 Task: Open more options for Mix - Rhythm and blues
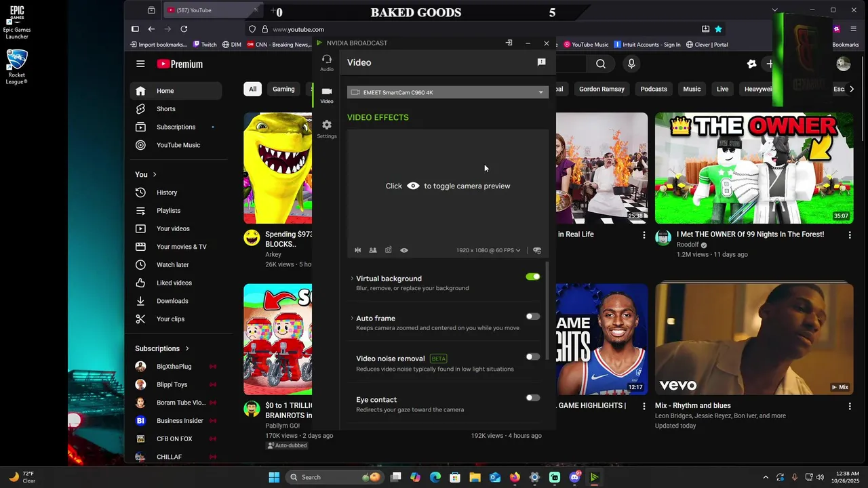850,406
